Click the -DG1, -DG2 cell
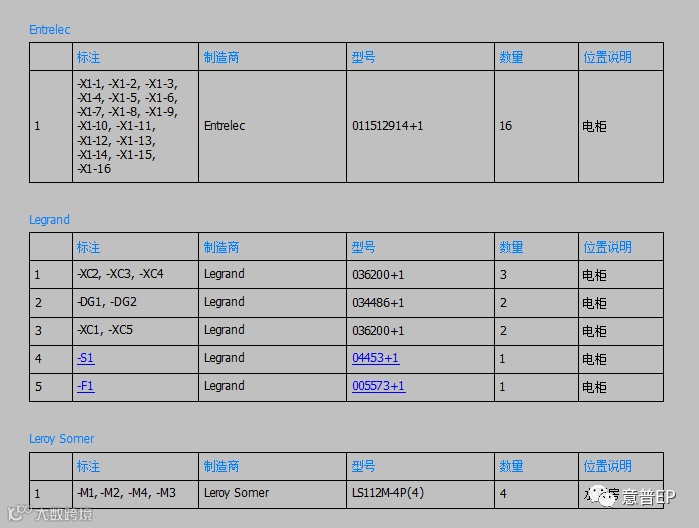The height and width of the screenshot is (528, 699). click(136, 302)
